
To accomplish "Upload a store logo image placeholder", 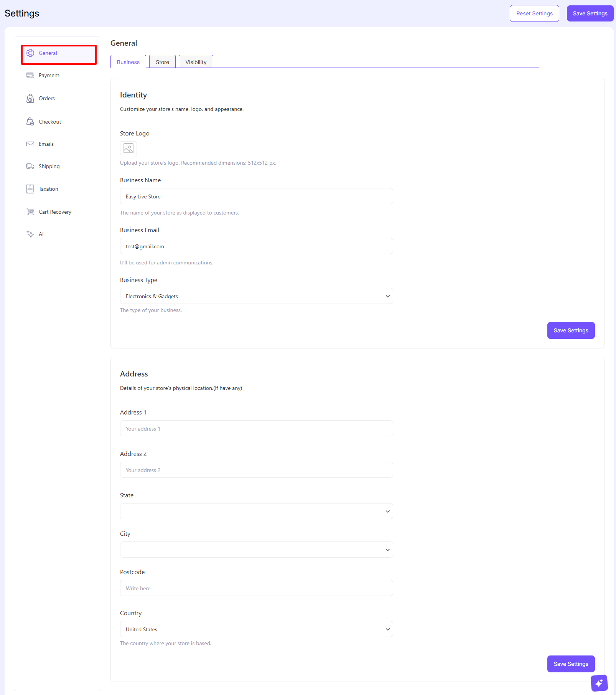I will pyautogui.click(x=128, y=149).
